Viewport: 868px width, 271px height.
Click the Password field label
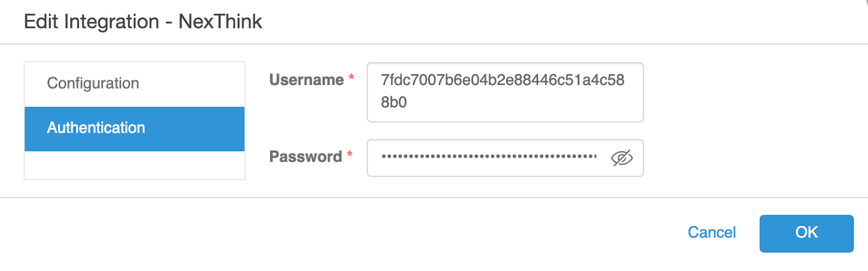point(306,157)
